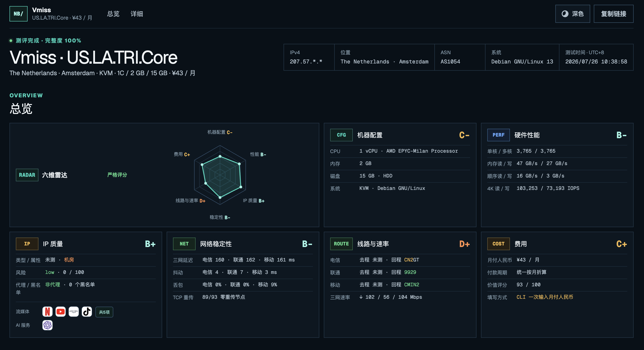Click the IP badge
This screenshot has width=644, height=350.
click(27, 244)
